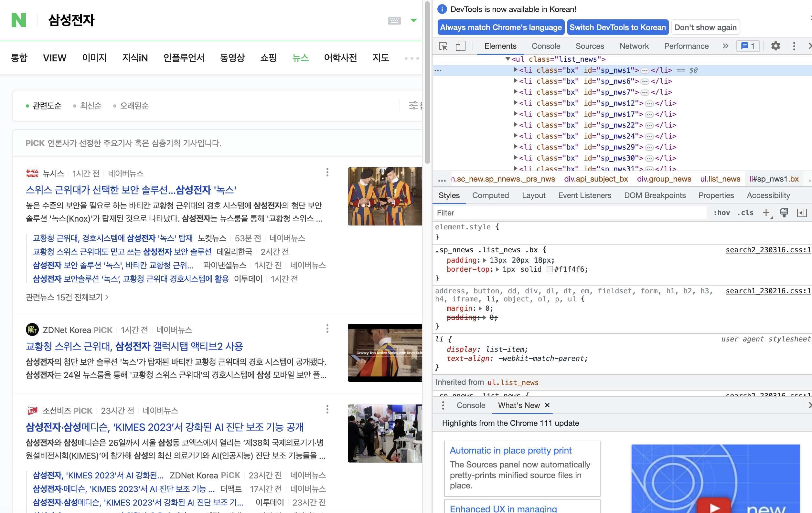
Task: Open the Network panel
Action: (x=634, y=46)
